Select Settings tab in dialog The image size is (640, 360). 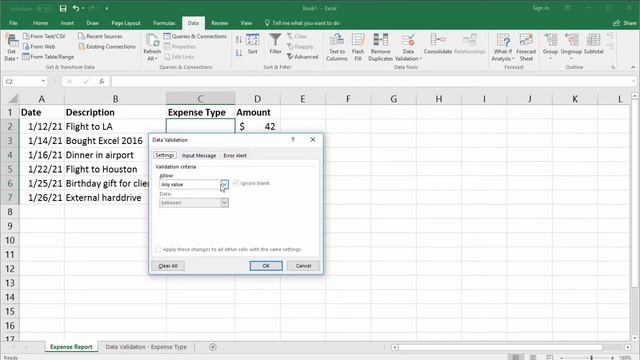pyautogui.click(x=165, y=155)
